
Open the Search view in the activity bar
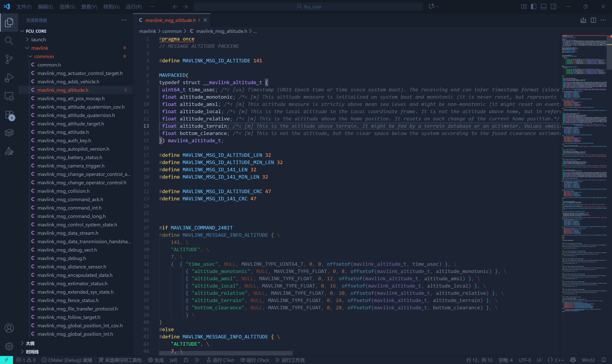[x=9, y=41]
